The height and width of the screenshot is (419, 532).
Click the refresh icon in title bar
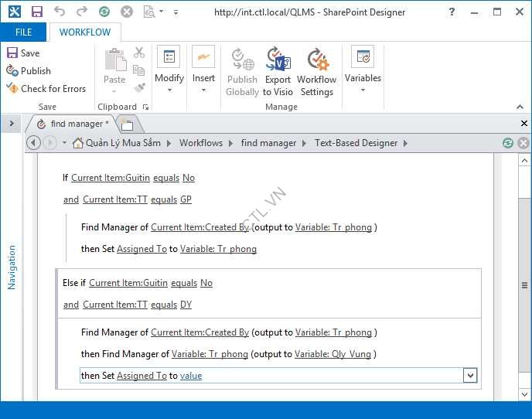coord(104,12)
